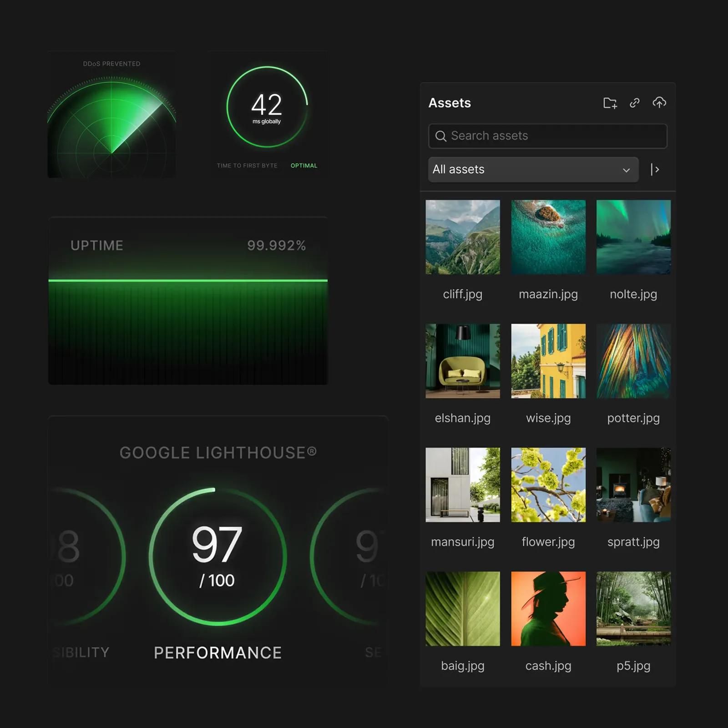Click the magnifying glass in search bar

point(441,136)
